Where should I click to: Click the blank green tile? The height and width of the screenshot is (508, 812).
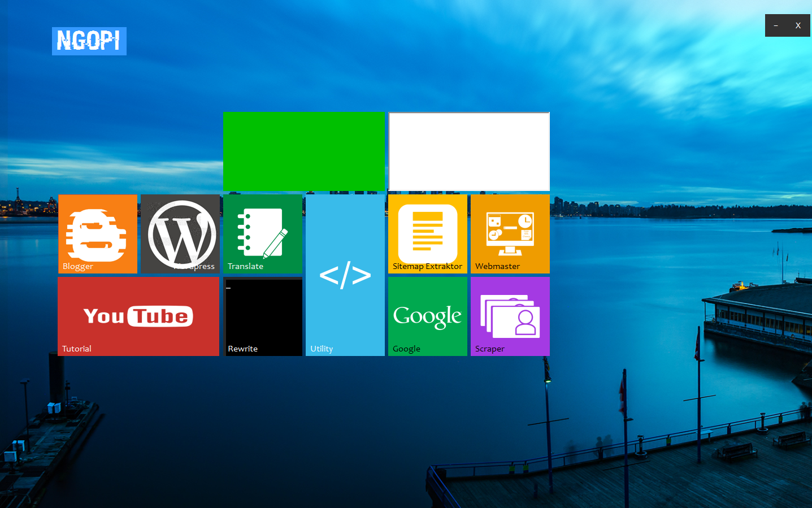[x=304, y=151]
